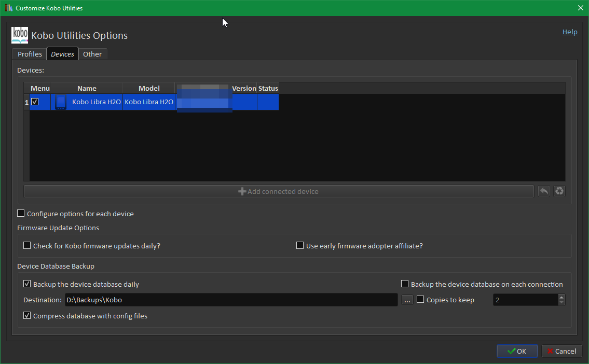The width and height of the screenshot is (589, 364).
Task: Click the Kobo Libra H2O device icon
Action: point(61,102)
